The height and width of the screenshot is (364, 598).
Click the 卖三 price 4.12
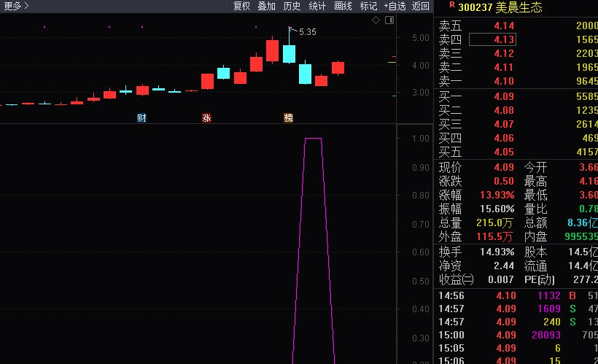point(504,53)
